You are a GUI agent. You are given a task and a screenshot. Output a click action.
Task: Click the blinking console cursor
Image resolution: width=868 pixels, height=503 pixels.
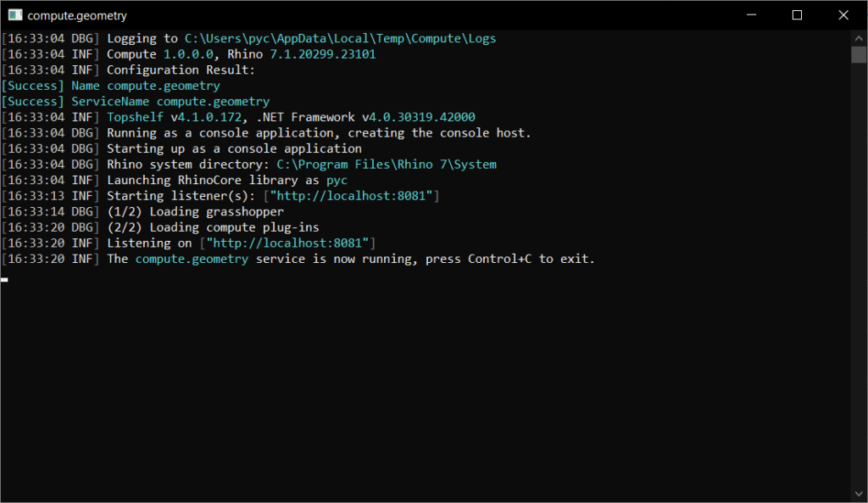[5, 279]
